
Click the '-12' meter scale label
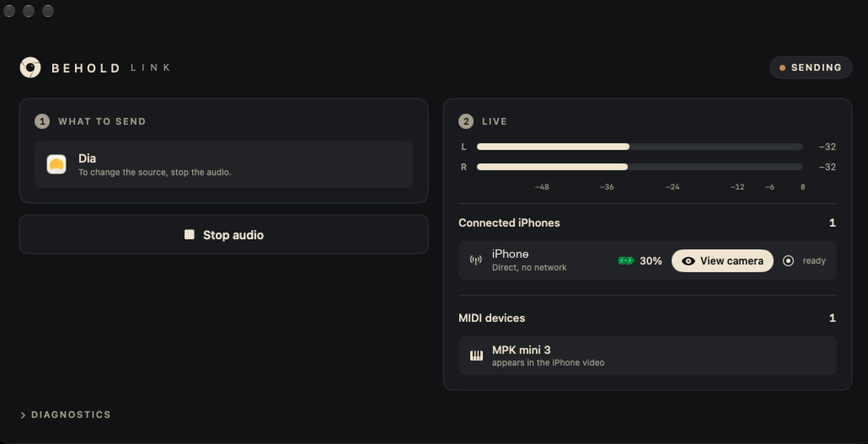[737, 187]
